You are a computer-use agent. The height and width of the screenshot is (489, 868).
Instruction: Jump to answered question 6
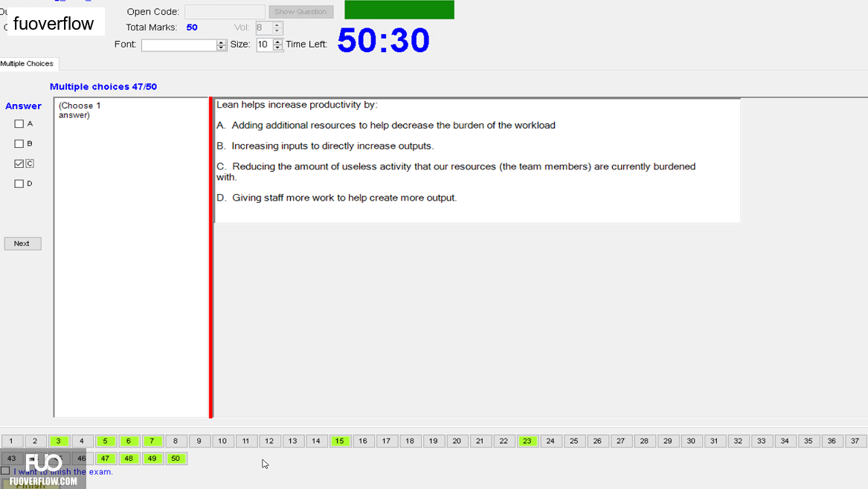click(x=129, y=441)
